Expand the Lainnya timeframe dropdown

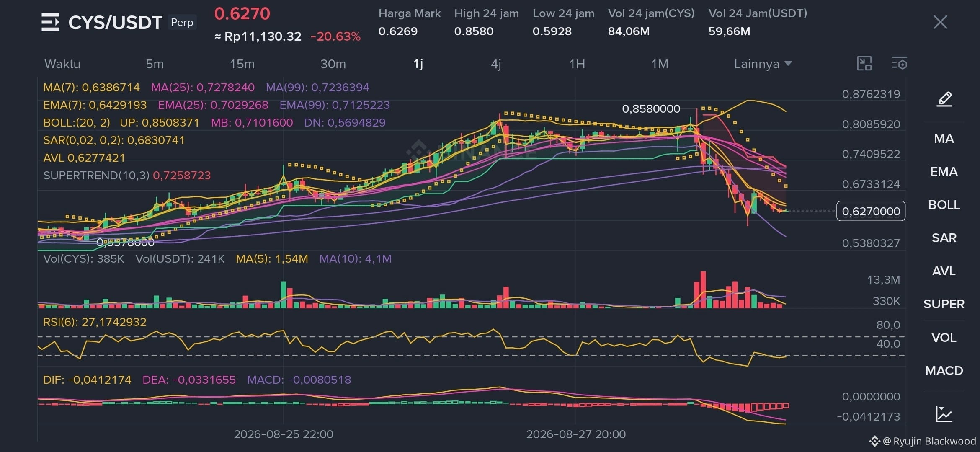tap(763, 64)
